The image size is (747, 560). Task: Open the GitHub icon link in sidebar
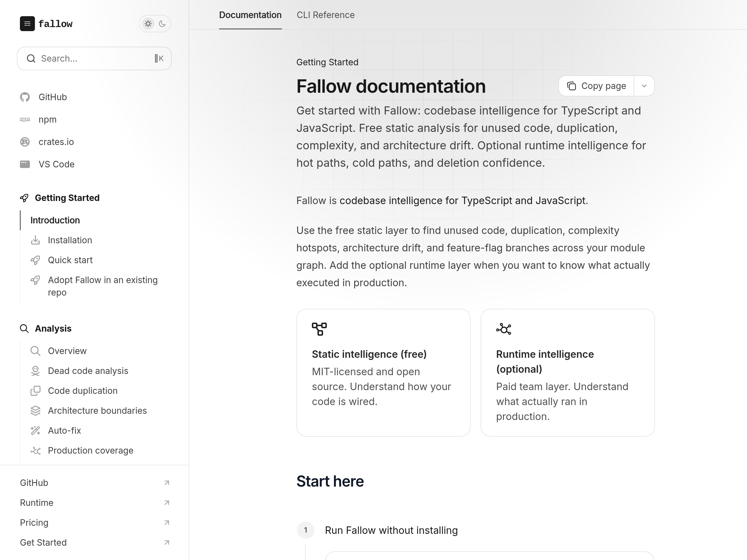25,97
